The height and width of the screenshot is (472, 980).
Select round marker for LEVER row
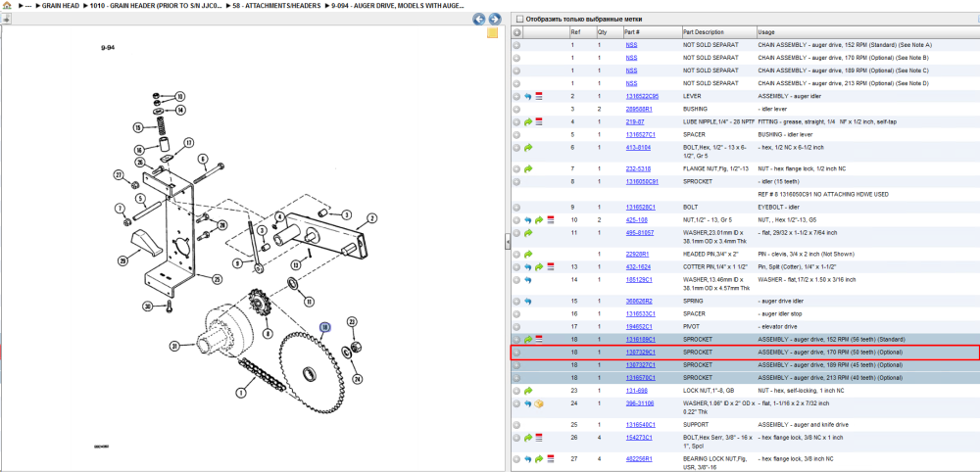tap(516, 97)
